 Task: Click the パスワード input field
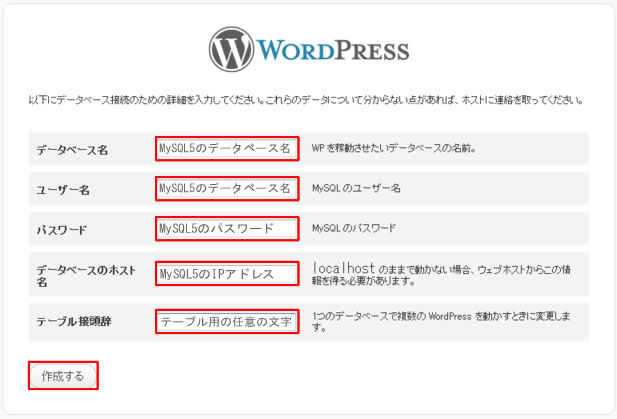tap(227, 228)
